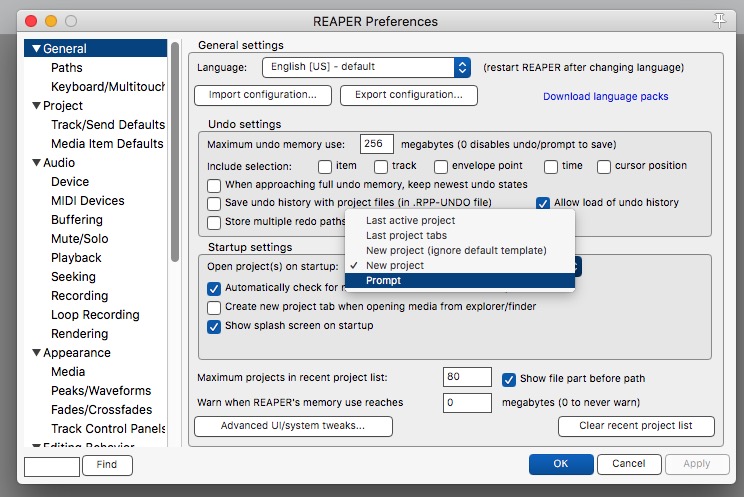
Task: Toggle item selection in undo
Action: 325,167
